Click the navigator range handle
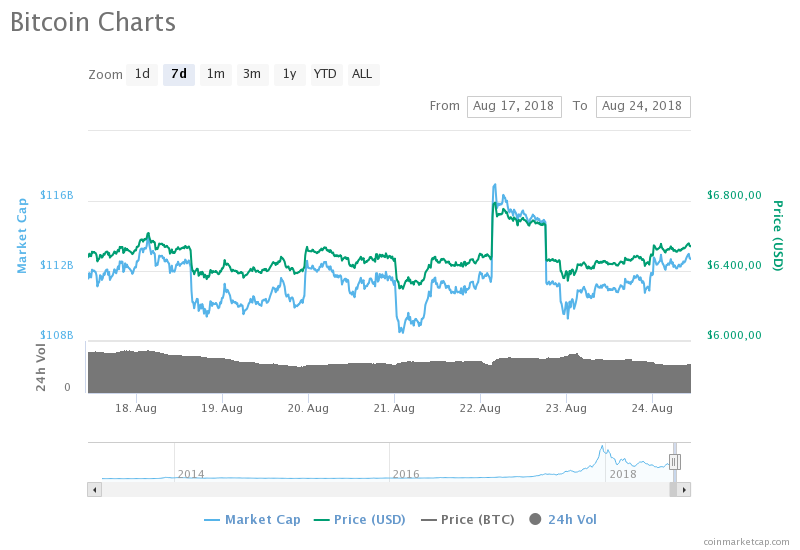800x550 pixels. pos(674,462)
